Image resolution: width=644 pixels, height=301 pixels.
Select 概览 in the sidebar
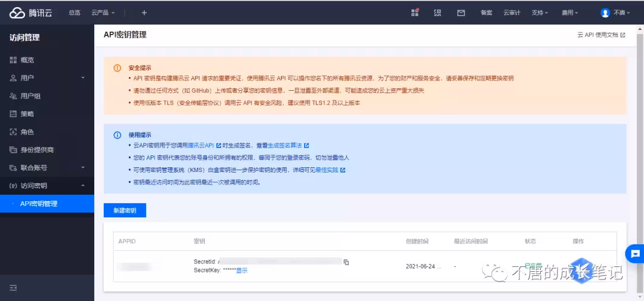point(47,60)
